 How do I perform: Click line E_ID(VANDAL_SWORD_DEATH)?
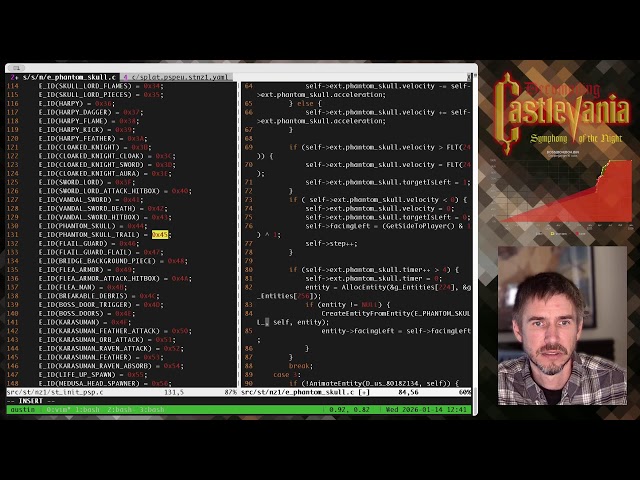(103, 209)
